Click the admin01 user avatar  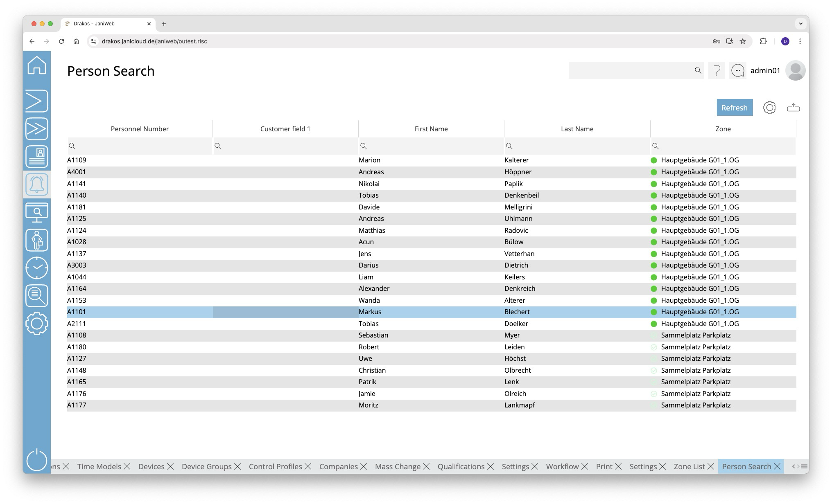tap(795, 71)
